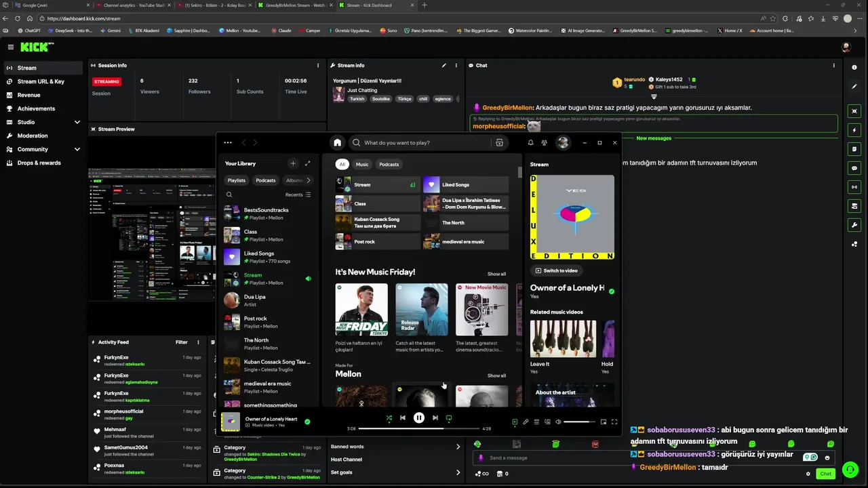Image resolution: width=868 pixels, height=488 pixels.
Task: Go to Spotify Home
Action: pos(337,142)
